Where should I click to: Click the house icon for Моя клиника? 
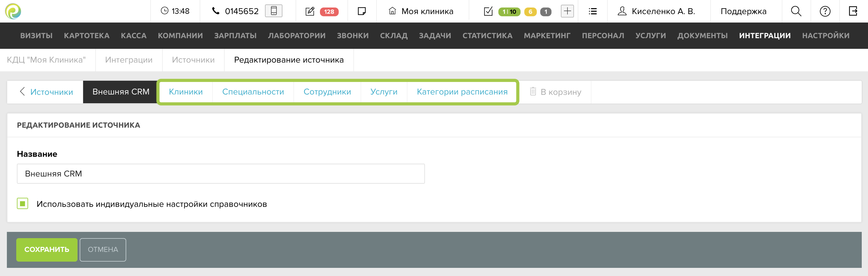[392, 11]
